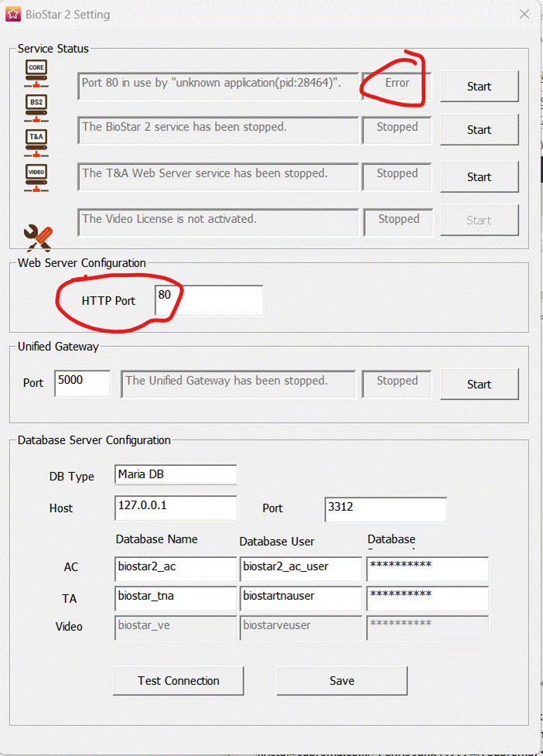Edit the TA user biostartnauser field

pos(301,598)
